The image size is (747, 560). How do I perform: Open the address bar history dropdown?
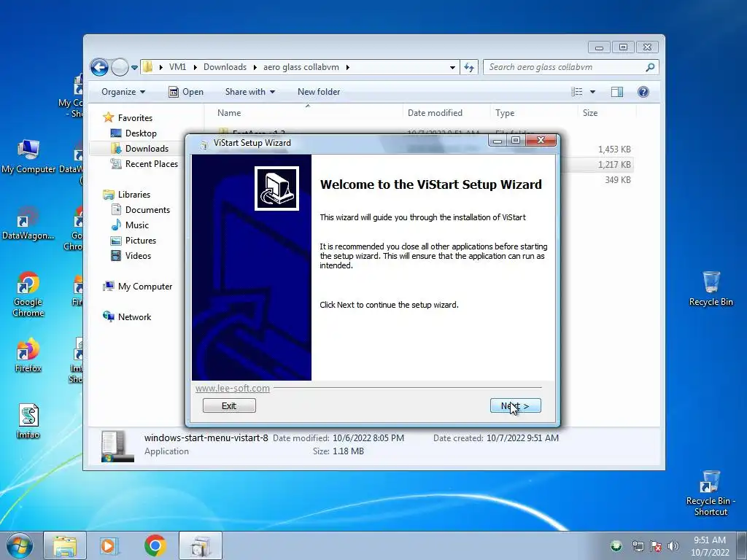point(452,67)
